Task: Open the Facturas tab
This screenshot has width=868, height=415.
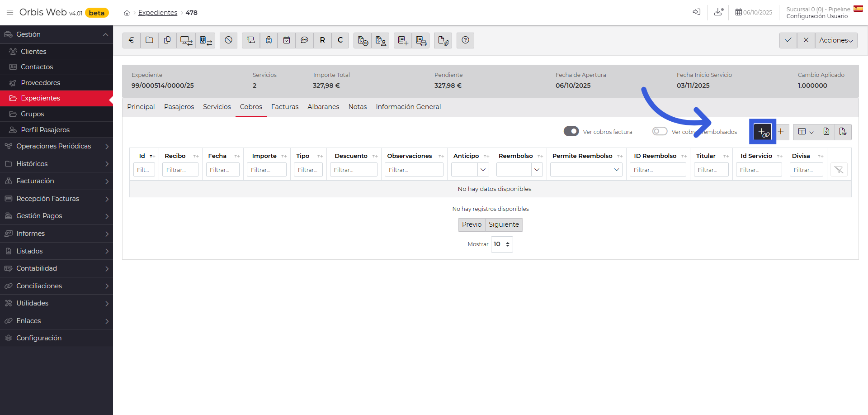Action: [285, 107]
